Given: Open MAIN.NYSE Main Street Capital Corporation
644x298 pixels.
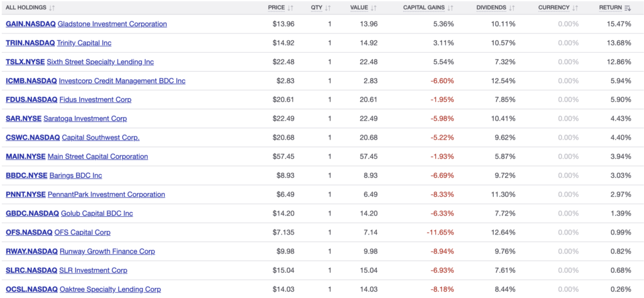Looking at the screenshot, I should tap(77, 156).
